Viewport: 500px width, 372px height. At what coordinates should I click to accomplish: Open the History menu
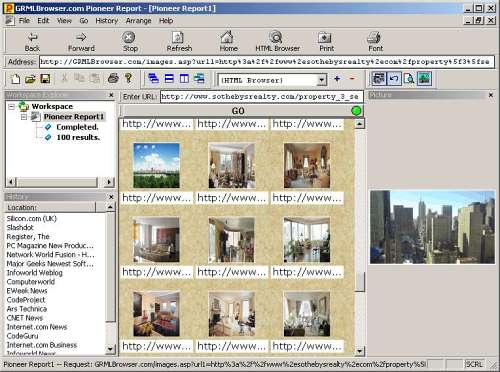[107, 21]
